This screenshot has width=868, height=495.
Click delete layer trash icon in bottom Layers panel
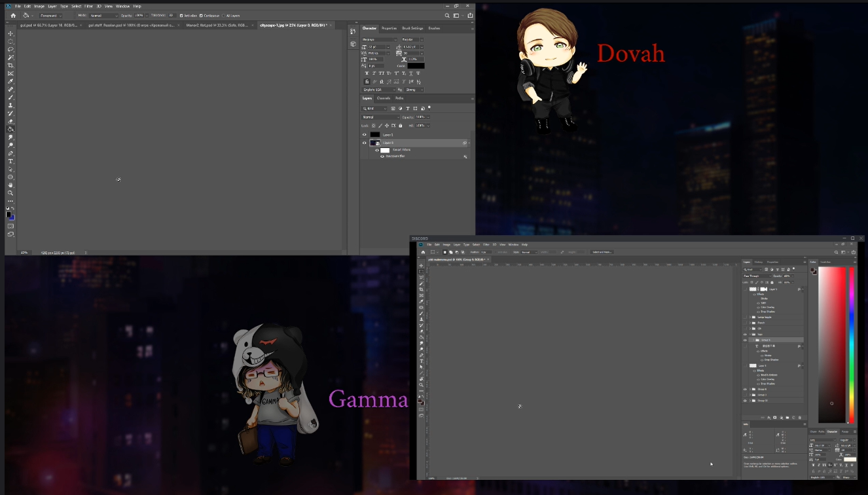[799, 418]
